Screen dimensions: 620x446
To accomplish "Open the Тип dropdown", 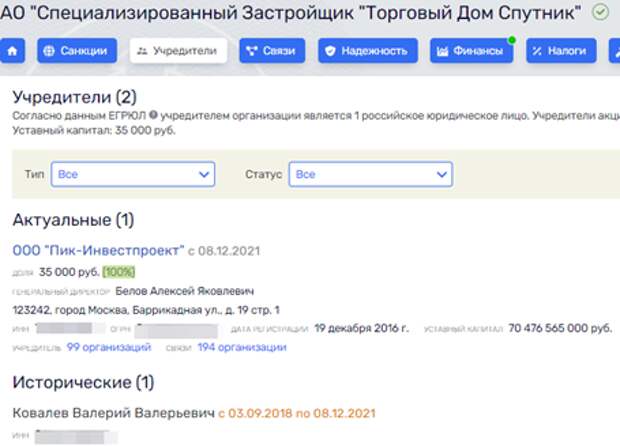I will pyautogui.click(x=133, y=174).
